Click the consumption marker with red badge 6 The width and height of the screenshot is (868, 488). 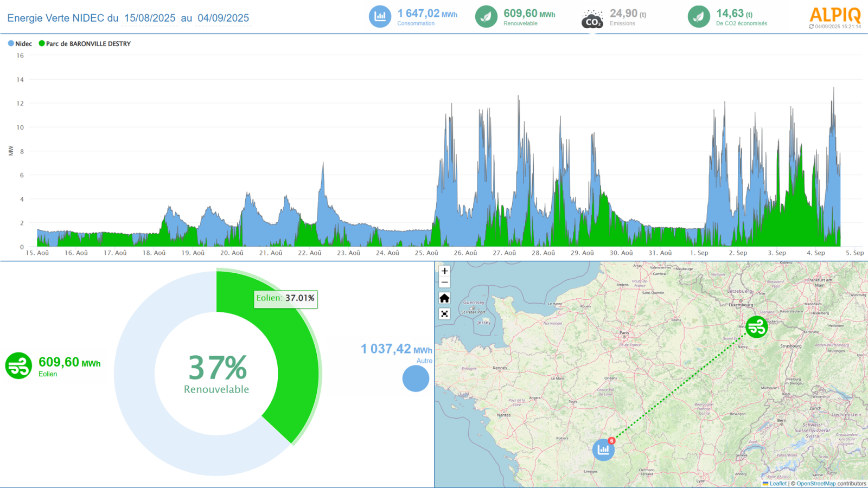pyautogui.click(x=604, y=450)
